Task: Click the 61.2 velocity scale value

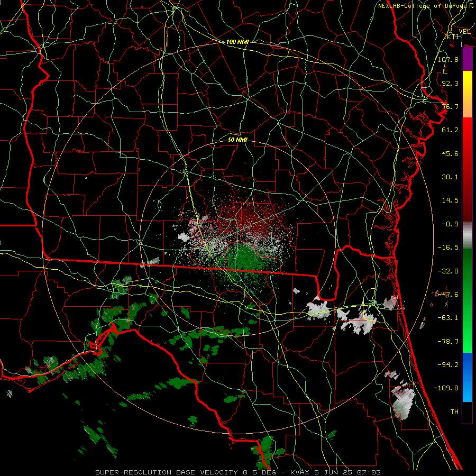Action: (x=450, y=130)
